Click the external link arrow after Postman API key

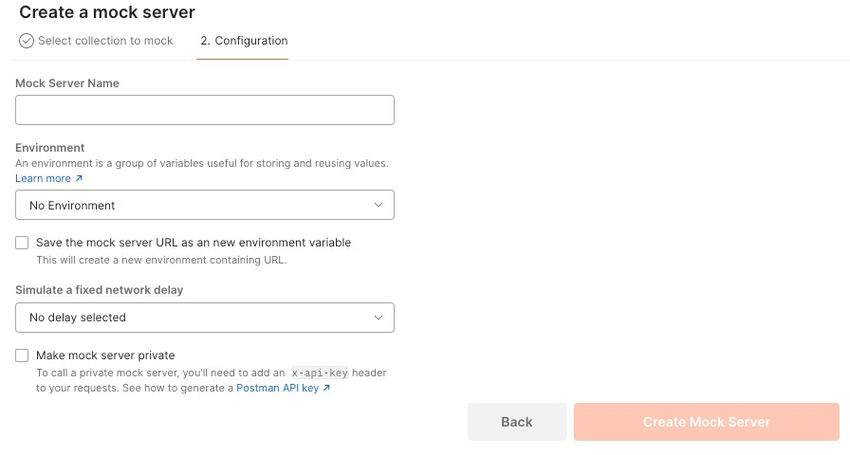pyautogui.click(x=327, y=388)
